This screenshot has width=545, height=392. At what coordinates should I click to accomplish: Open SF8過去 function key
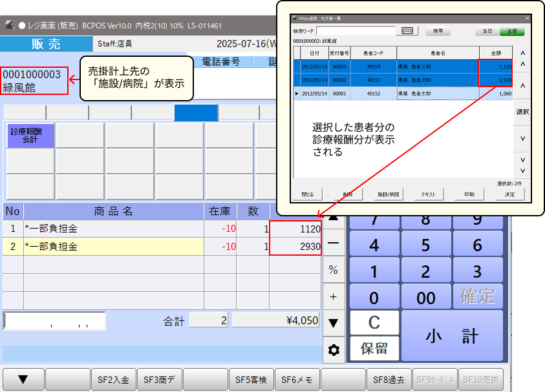click(389, 380)
